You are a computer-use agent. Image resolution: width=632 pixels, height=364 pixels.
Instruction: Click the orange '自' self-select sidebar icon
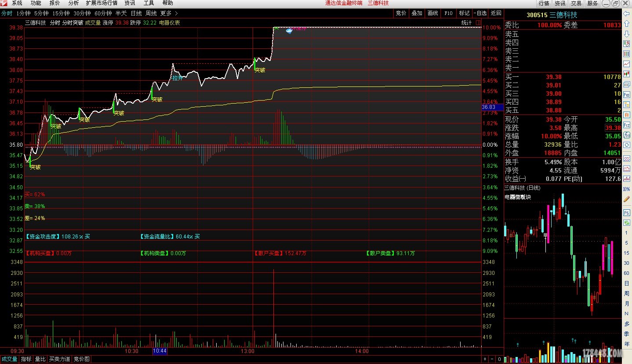[627, 115]
